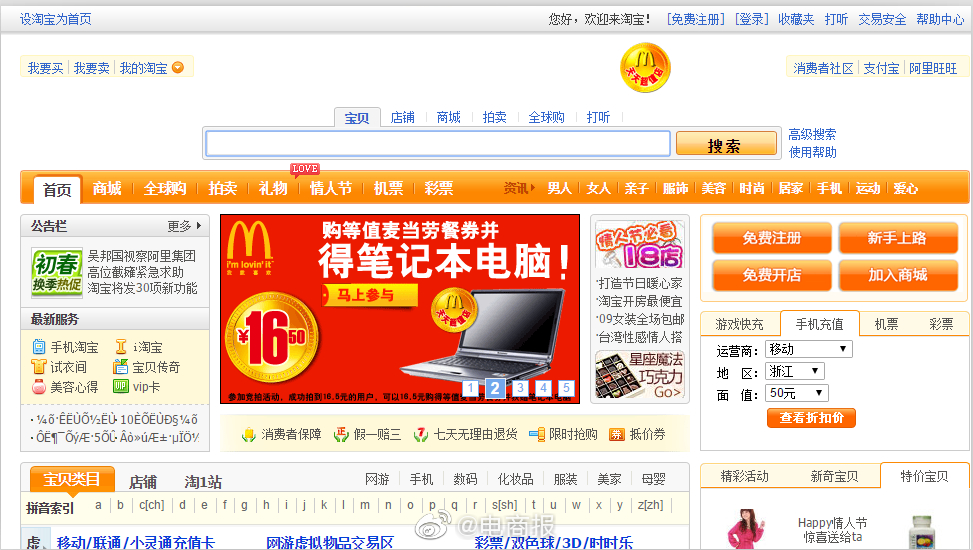Open the 阿里旺旺 link
The height and width of the screenshot is (550, 973).
933,68
